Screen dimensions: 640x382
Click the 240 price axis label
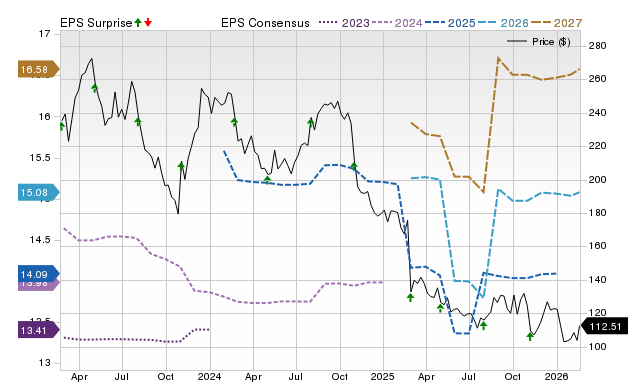tap(598, 113)
